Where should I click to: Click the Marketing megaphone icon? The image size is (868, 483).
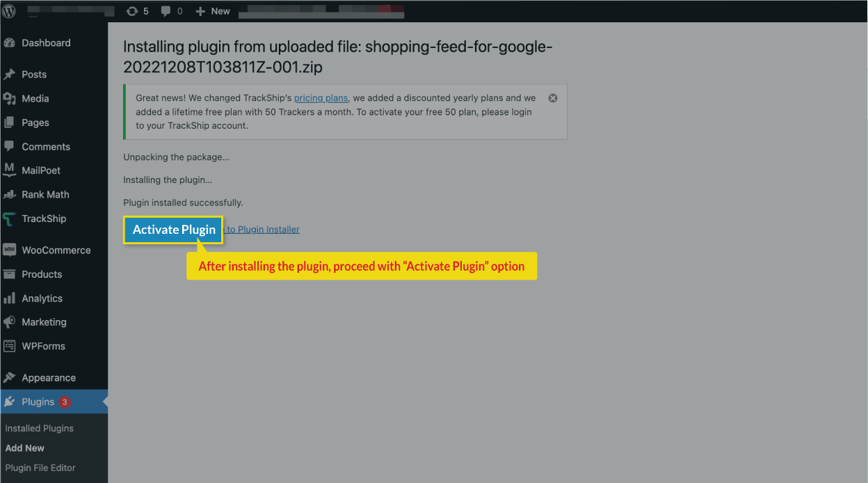[x=9, y=322]
